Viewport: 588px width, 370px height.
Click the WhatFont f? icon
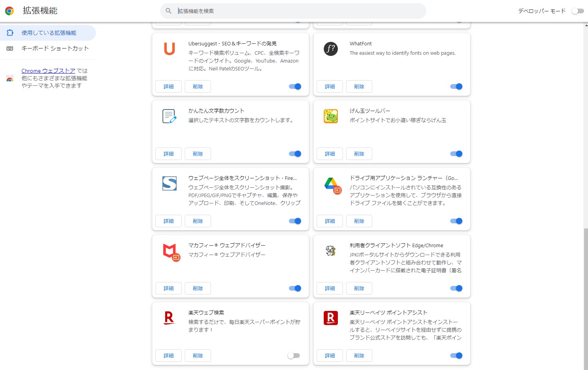[x=331, y=49]
